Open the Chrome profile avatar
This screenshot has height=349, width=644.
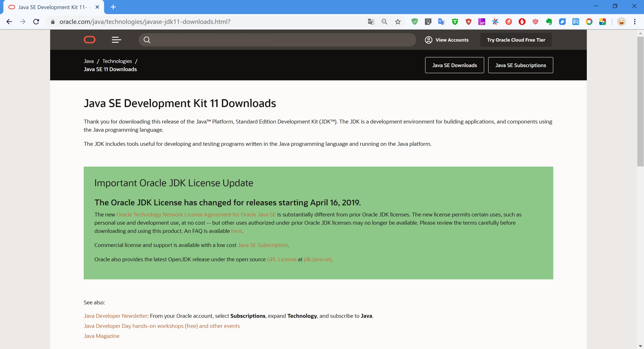pyautogui.click(x=621, y=22)
